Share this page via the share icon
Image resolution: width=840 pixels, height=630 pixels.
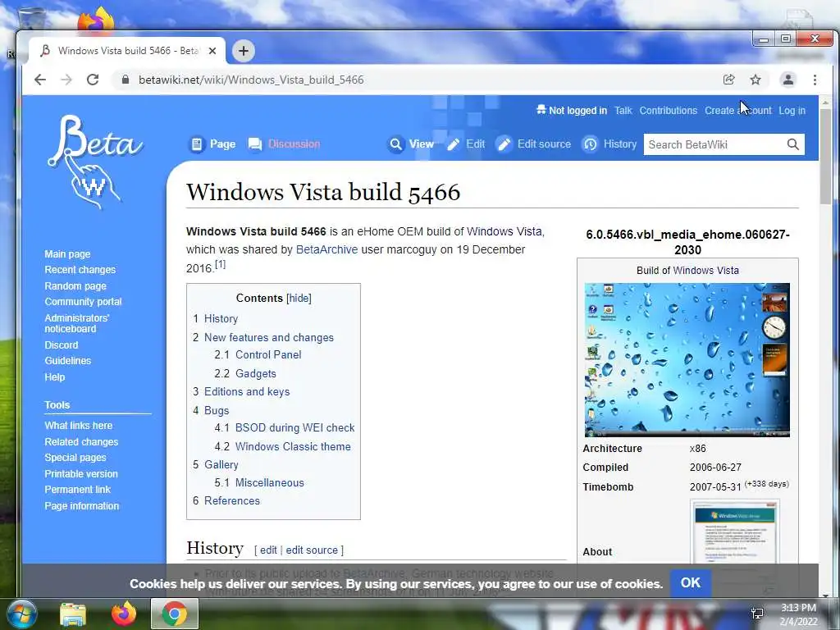(728, 80)
